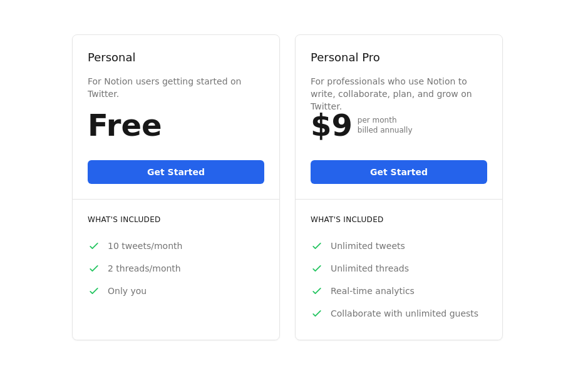The height and width of the screenshot is (376, 588).
Task: Click the Personal plan title
Action: 111,58
